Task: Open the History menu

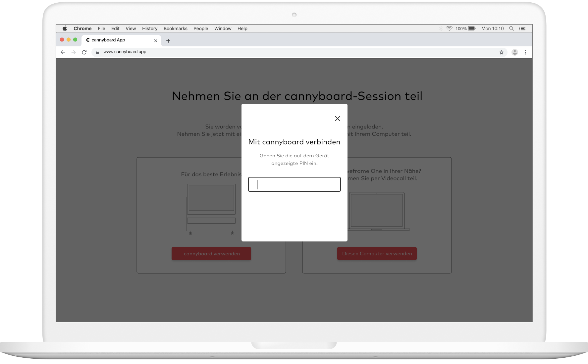Action: [150, 28]
